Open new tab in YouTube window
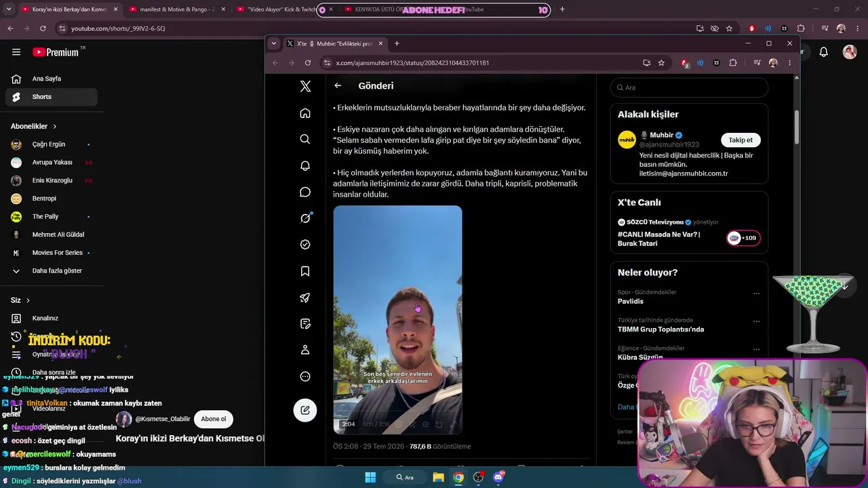868x488 pixels. [562, 9]
